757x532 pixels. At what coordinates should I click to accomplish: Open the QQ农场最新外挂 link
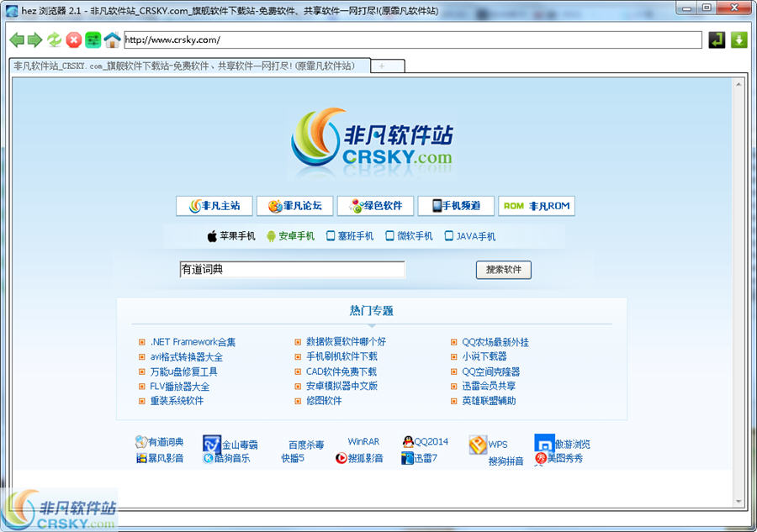point(495,342)
